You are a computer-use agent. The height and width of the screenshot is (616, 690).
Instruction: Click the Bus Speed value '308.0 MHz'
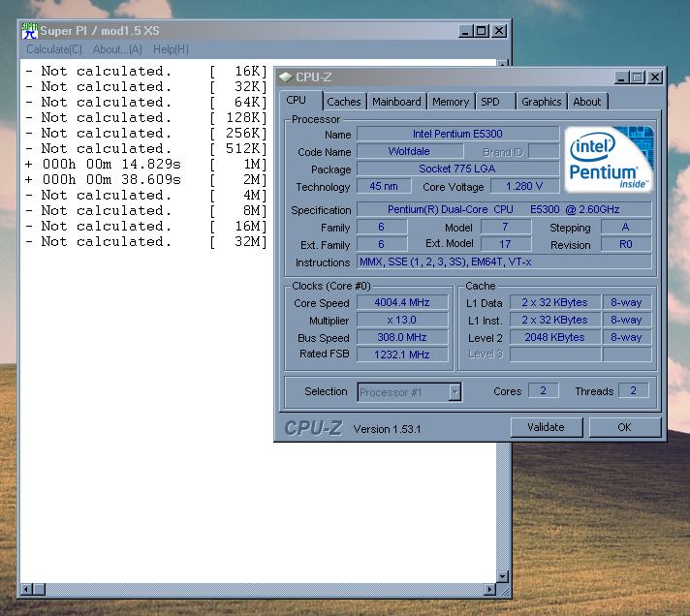[402, 337]
